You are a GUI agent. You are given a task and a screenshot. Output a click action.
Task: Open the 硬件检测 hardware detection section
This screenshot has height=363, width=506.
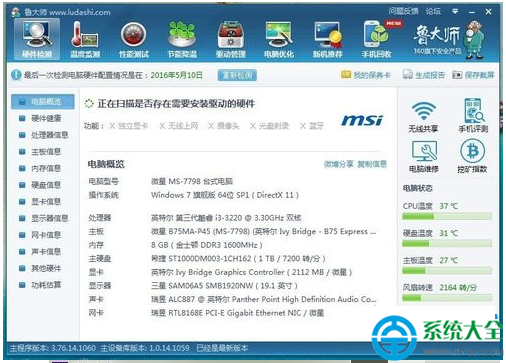(x=37, y=39)
